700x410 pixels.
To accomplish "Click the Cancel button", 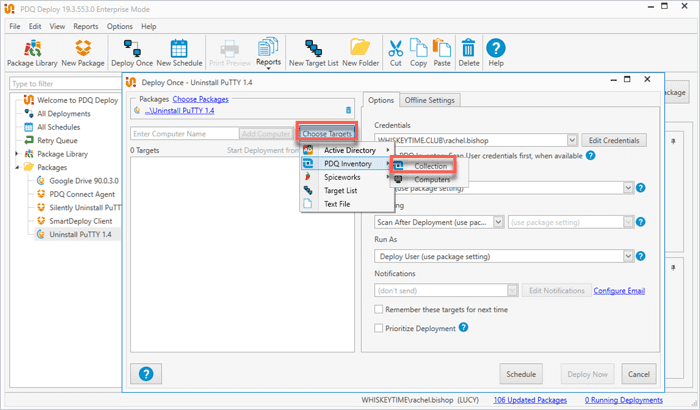I will tap(638, 374).
